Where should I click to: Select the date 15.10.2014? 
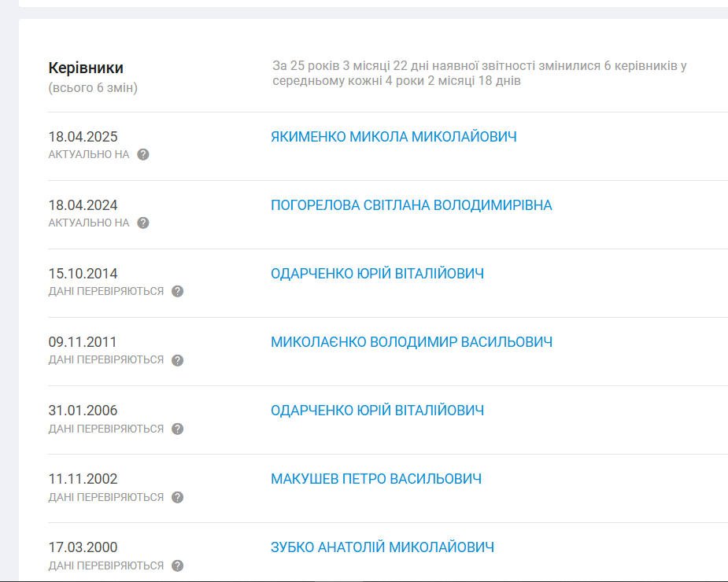click(83, 274)
